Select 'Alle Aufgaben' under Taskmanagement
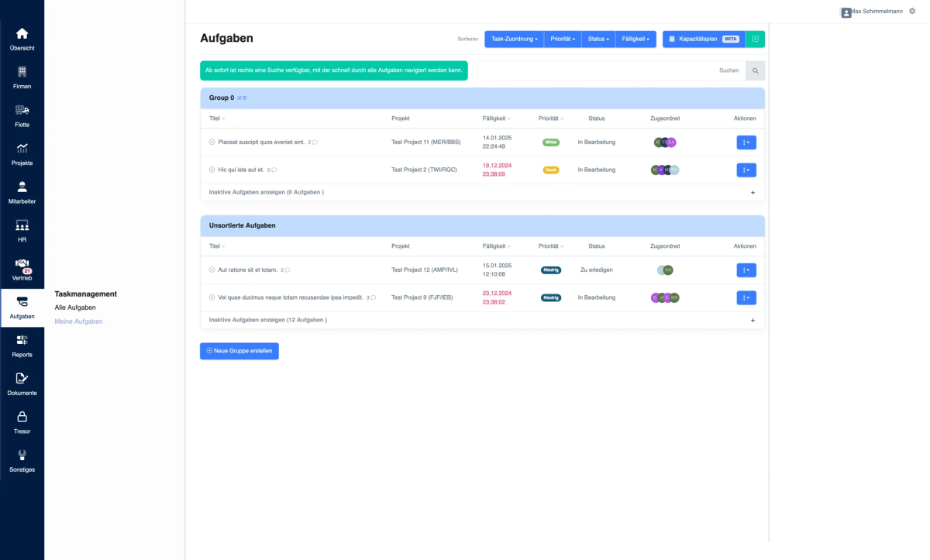Image resolution: width=930 pixels, height=560 pixels. [x=74, y=307]
